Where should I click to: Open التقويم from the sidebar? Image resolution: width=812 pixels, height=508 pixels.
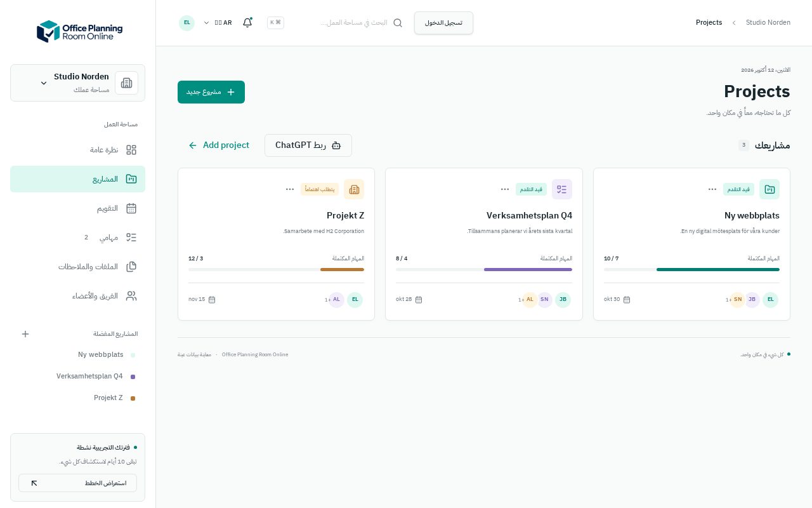pyautogui.click(x=77, y=208)
